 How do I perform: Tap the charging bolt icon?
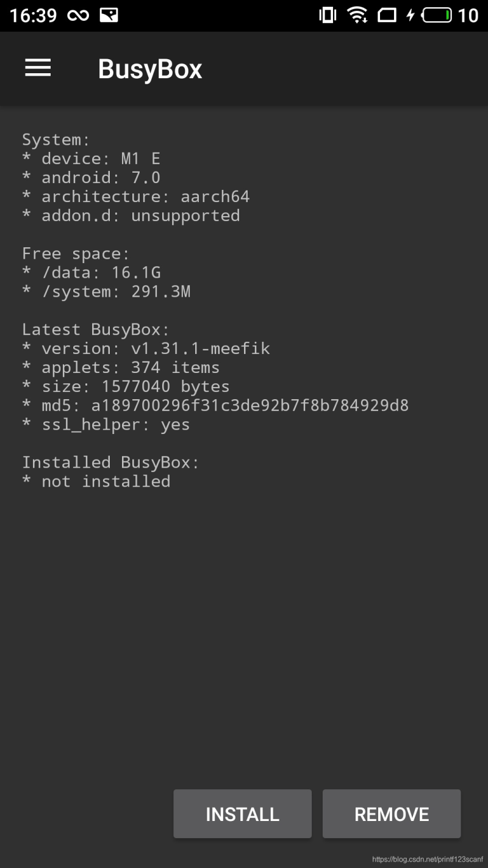[411, 15]
